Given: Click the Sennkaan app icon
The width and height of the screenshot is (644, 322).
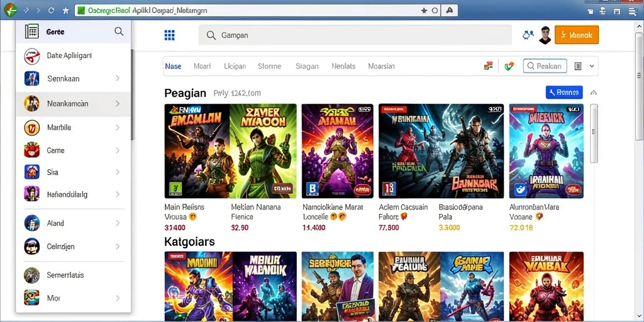Looking at the screenshot, I should pos(31,78).
